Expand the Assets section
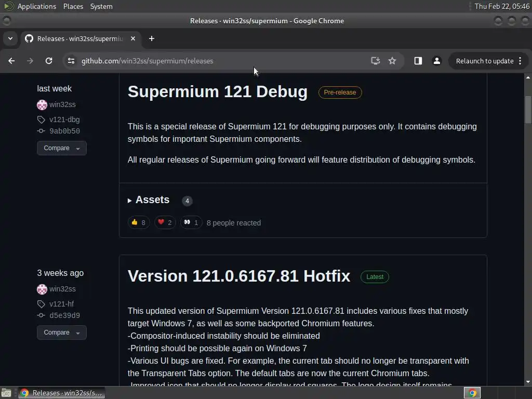532x399 pixels. coord(149,200)
